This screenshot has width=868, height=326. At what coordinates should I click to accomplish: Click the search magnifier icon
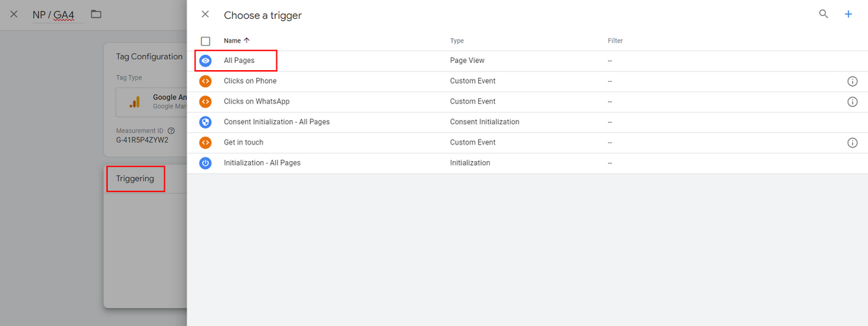823,14
